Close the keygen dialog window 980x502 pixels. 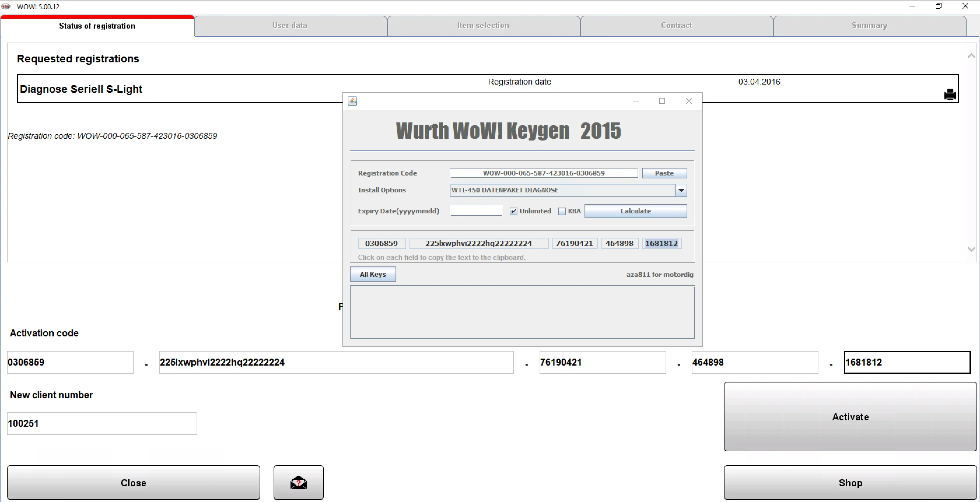click(x=689, y=101)
